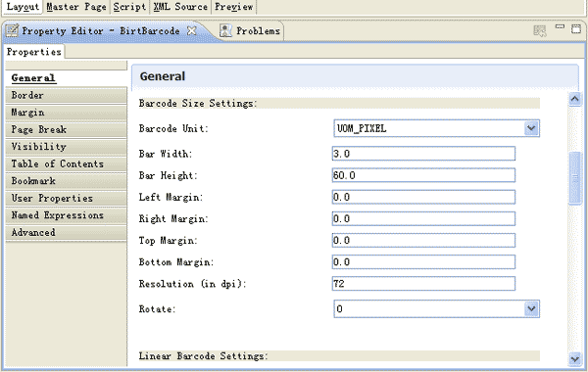588x372 pixels.
Task: Open the Border category
Action: tap(66, 95)
